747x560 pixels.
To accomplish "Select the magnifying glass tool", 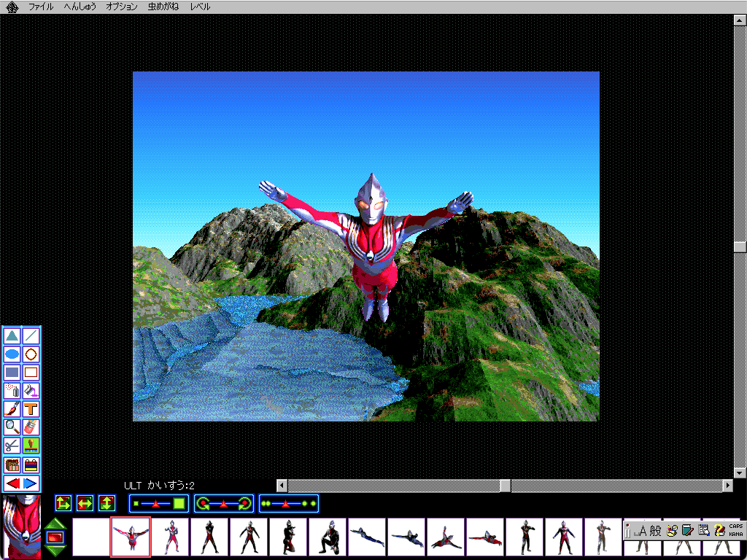I will click(12, 427).
